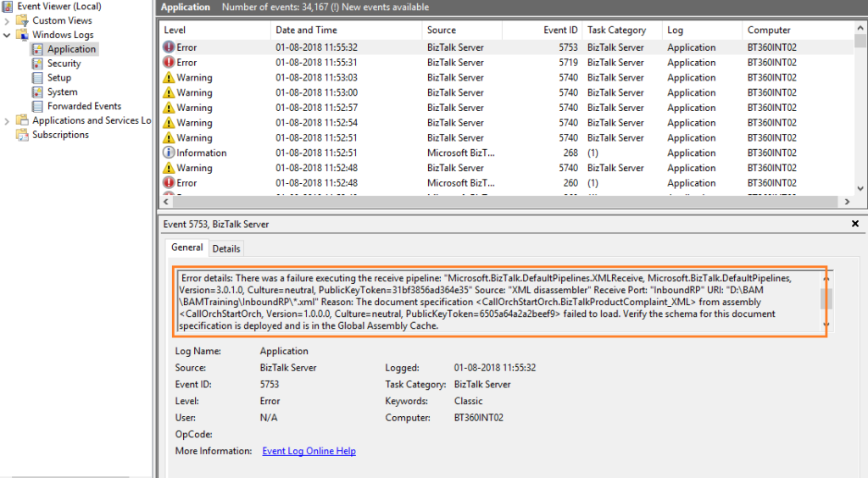Click the error details text box
The height and width of the screenshot is (478, 868).
(x=499, y=302)
